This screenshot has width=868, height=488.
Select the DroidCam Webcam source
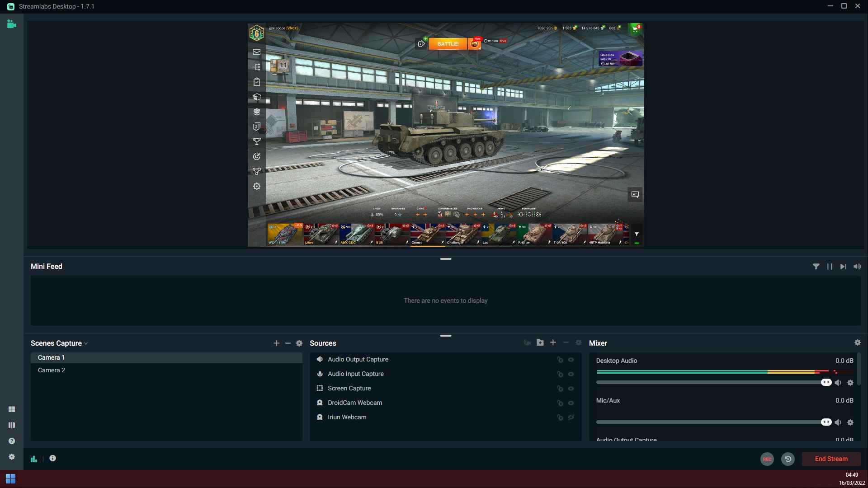click(445, 403)
